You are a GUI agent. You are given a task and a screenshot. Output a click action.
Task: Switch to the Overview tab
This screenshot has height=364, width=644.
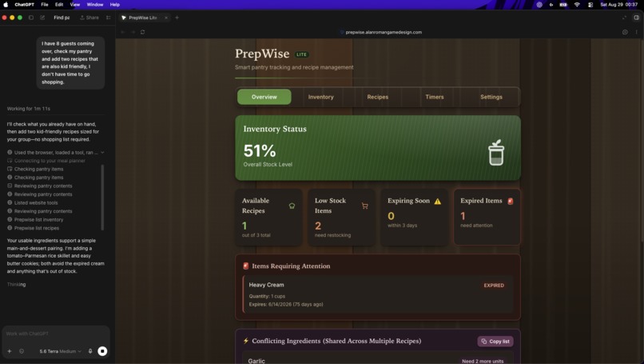click(264, 97)
